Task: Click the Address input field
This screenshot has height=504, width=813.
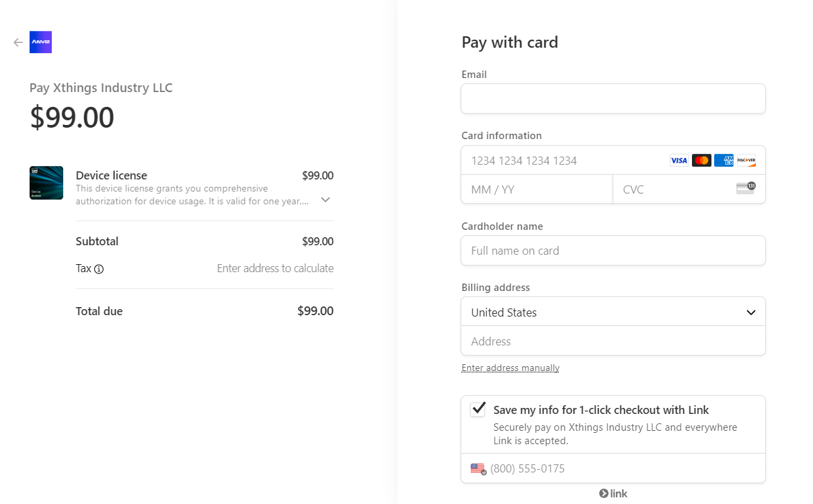Action: [613, 341]
